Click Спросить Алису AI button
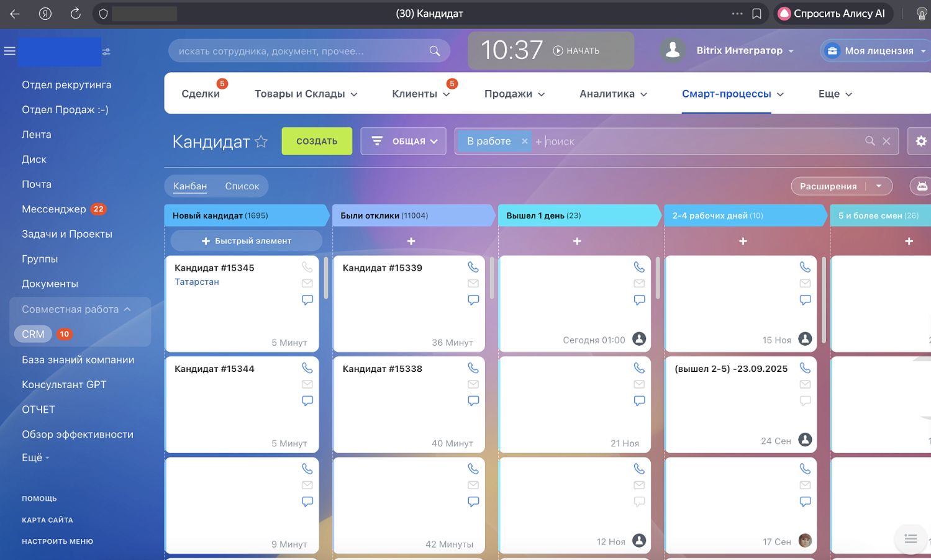931x560 pixels. [833, 14]
